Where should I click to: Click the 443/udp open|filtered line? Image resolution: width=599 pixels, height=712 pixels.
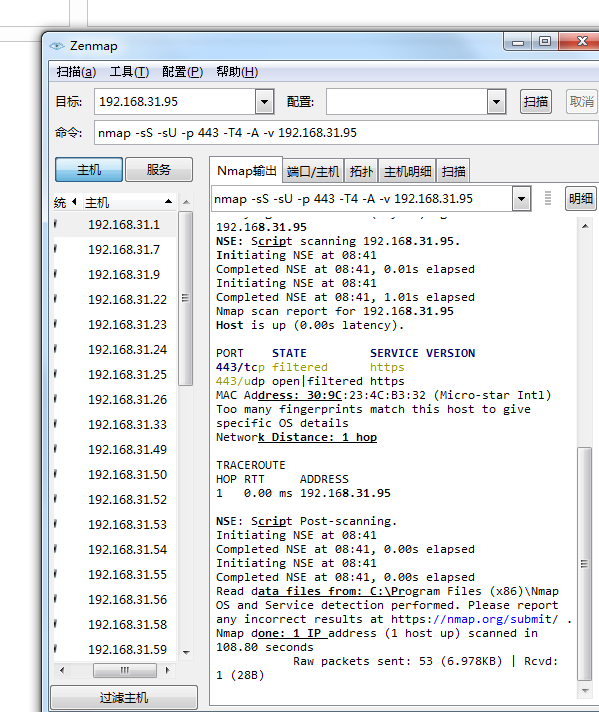pyautogui.click(x=310, y=381)
